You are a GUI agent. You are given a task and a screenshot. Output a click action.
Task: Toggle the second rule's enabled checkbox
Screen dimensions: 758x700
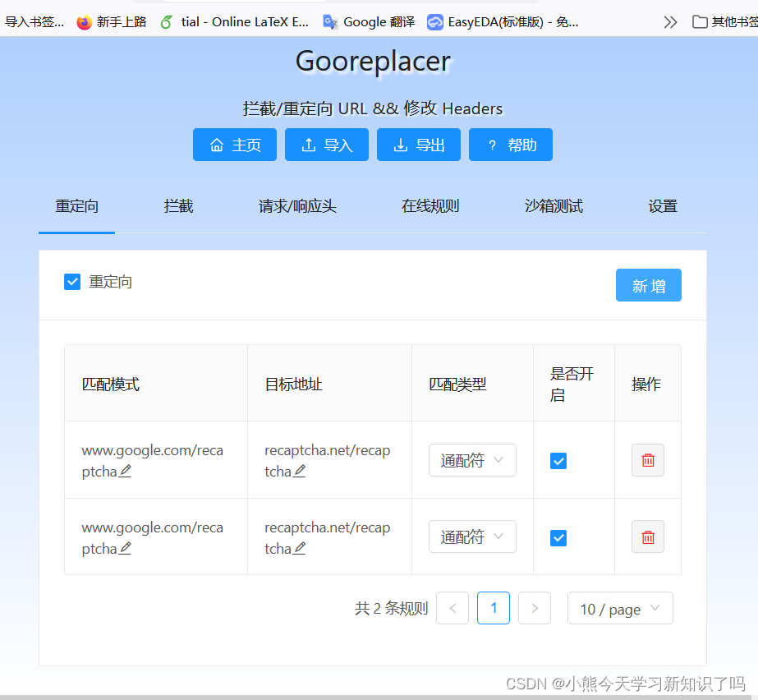558,537
